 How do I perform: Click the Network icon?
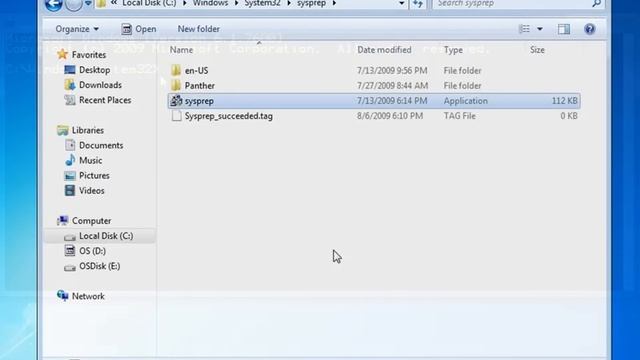tap(62, 296)
